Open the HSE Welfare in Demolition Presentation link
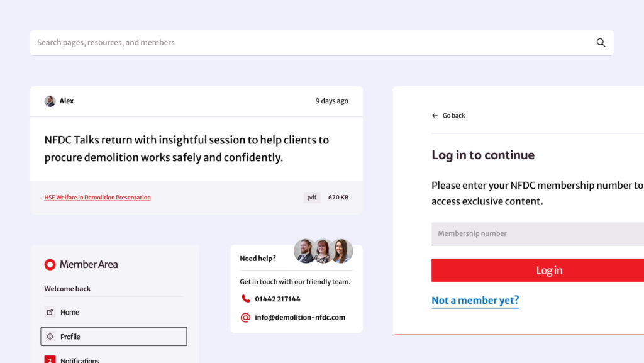 (97, 198)
